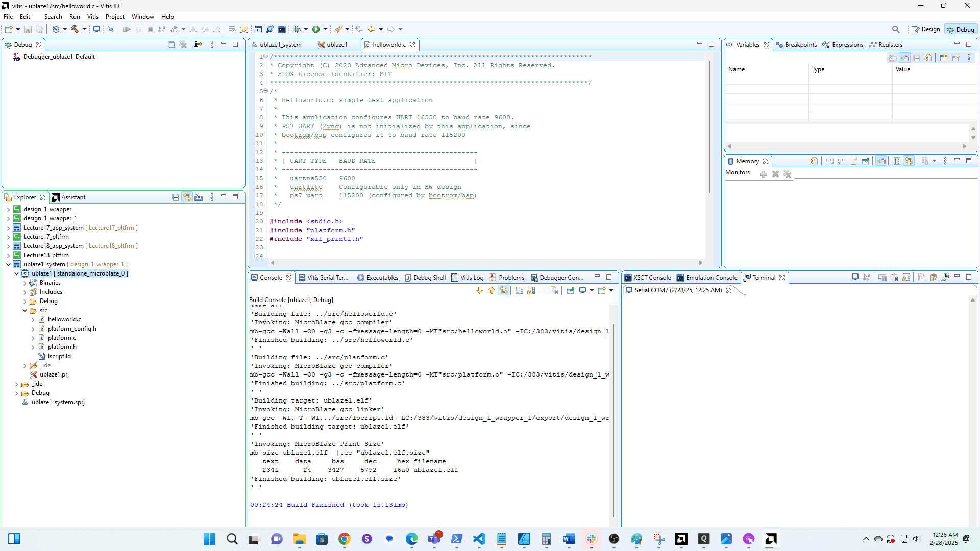Remove all memory monitors with double-X icon
980x551 pixels.
788,174
